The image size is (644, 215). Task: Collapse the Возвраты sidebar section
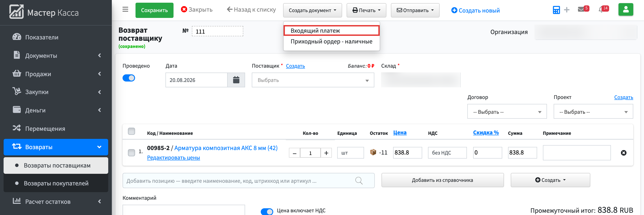[x=56, y=147]
